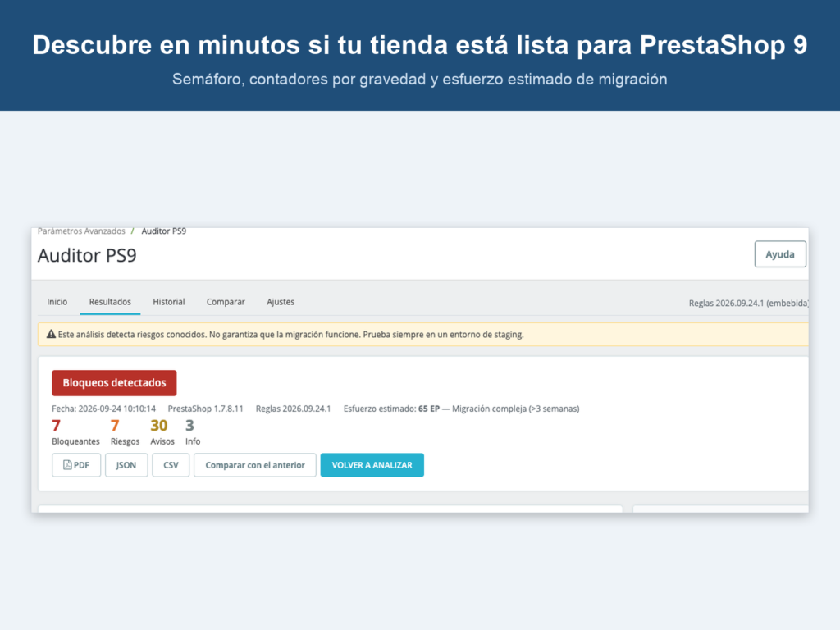
Task: Click the Fecha 2026-09-24 10:10:14 text
Action: 104,409
